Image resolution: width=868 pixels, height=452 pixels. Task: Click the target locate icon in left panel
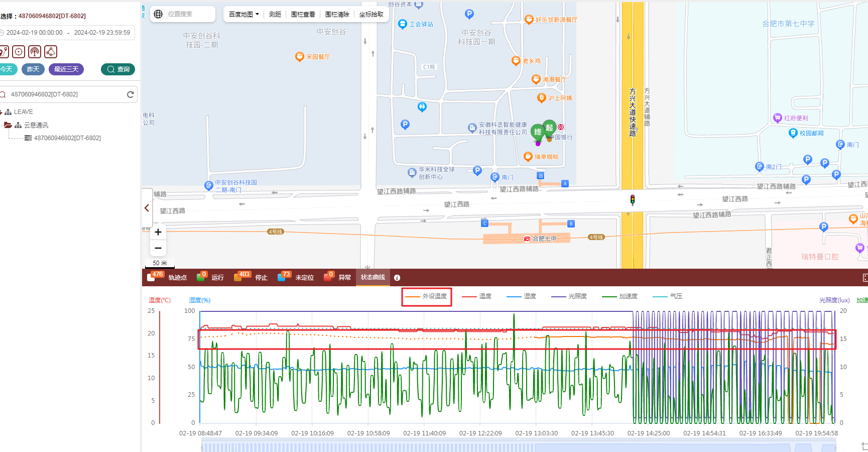pyautogui.click(x=19, y=52)
